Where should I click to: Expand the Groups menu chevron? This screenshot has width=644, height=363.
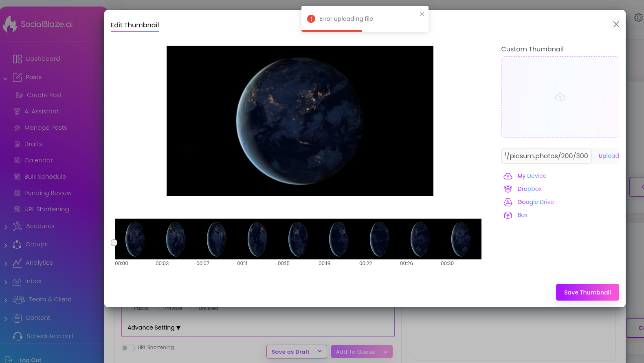click(x=6, y=245)
